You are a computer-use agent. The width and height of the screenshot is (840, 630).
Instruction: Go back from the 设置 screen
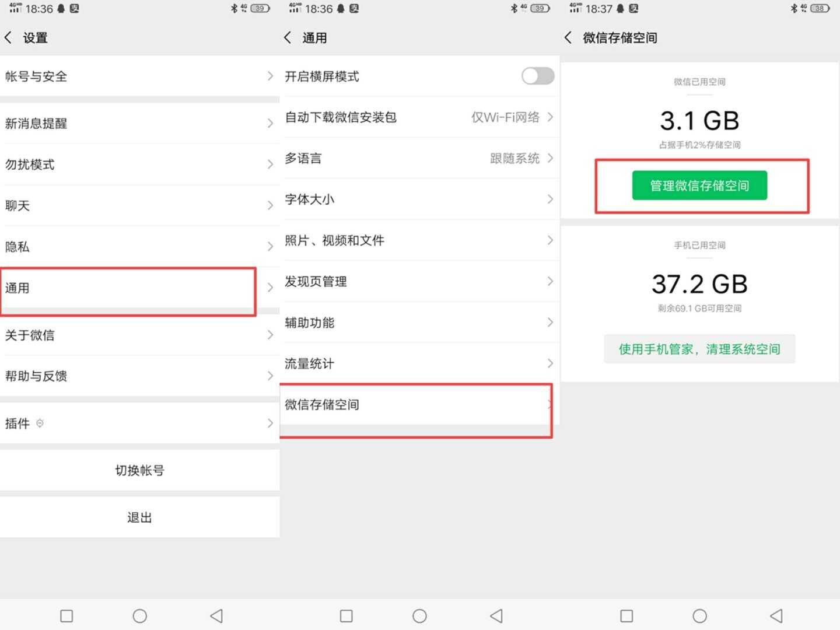pos(8,38)
